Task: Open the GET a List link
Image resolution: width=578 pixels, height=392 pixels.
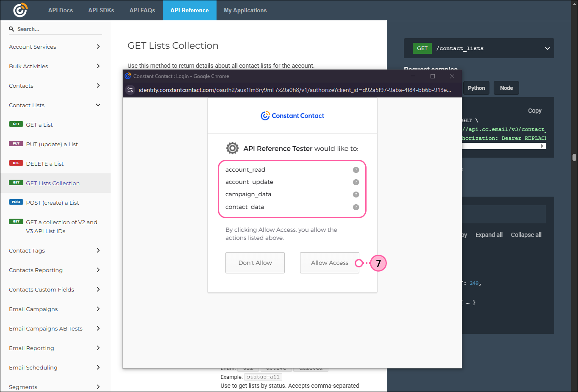Action: [x=39, y=125]
